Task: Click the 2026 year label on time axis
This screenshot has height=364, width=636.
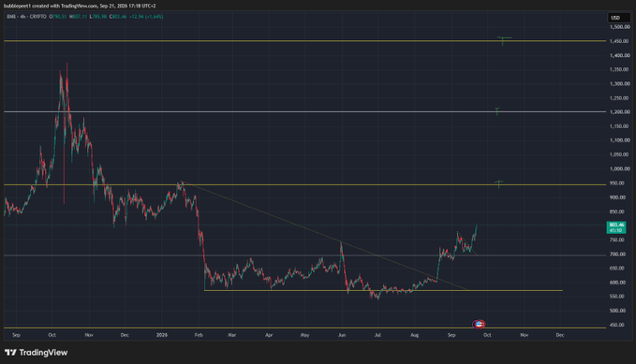Action: pyautogui.click(x=162, y=335)
